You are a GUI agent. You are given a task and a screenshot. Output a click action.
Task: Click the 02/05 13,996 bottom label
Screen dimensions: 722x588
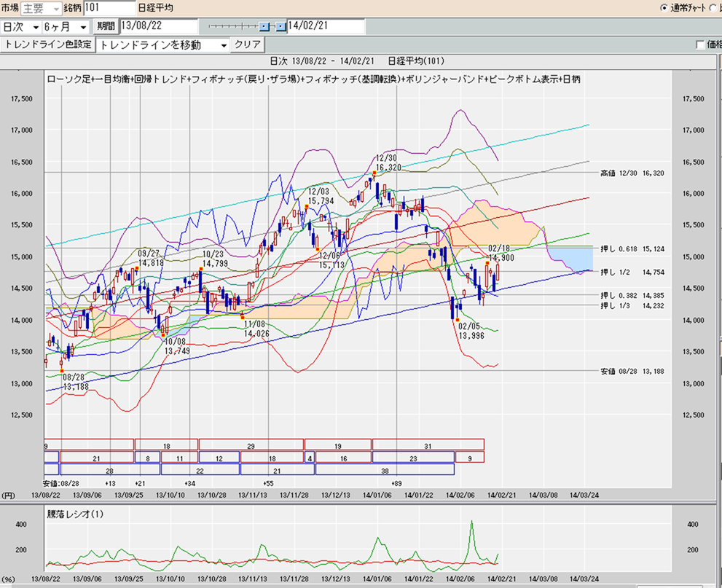[471, 331]
